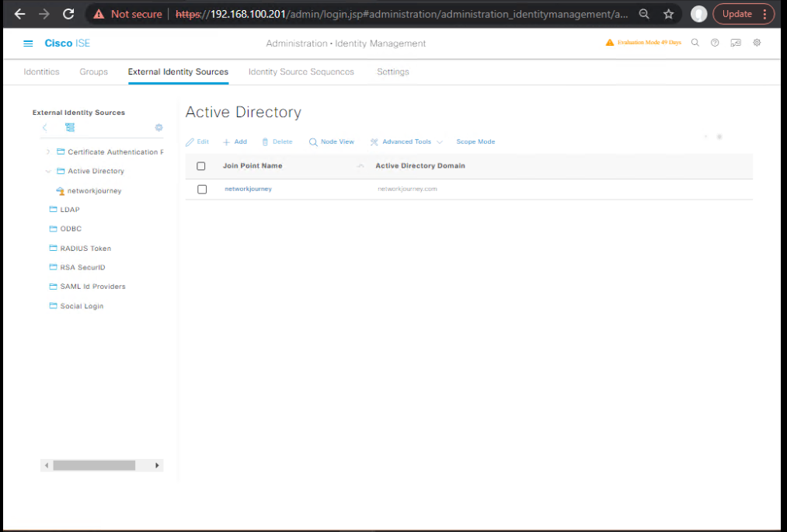Screen dimensions: 787x532
Task: Select the Certificate Authentication folder in tree
Action: click(x=116, y=152)
